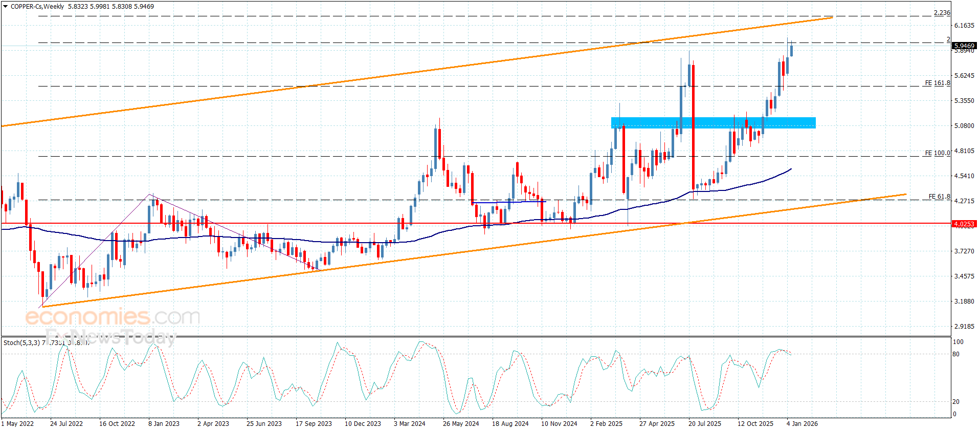
Task: Click the red 4.0253 price tag
Action: pos(964,224)
